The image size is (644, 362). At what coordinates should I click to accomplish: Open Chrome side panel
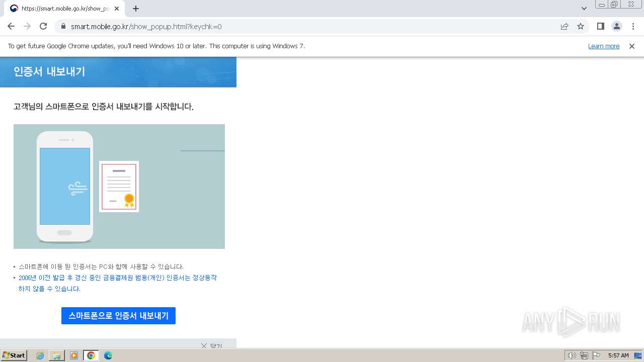pos(600,26)
